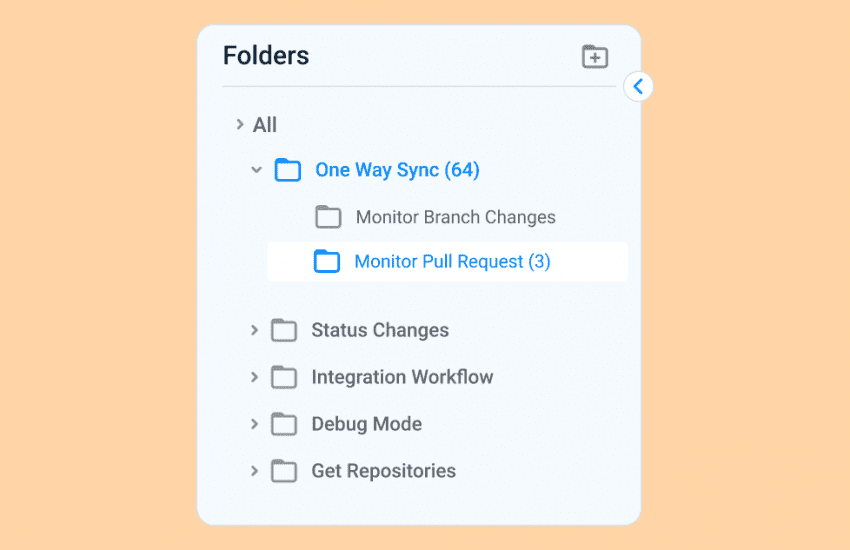850x550 pixels.
Task: Collapse the Folders panel with the arrow button
Action: tap(638, 87)
